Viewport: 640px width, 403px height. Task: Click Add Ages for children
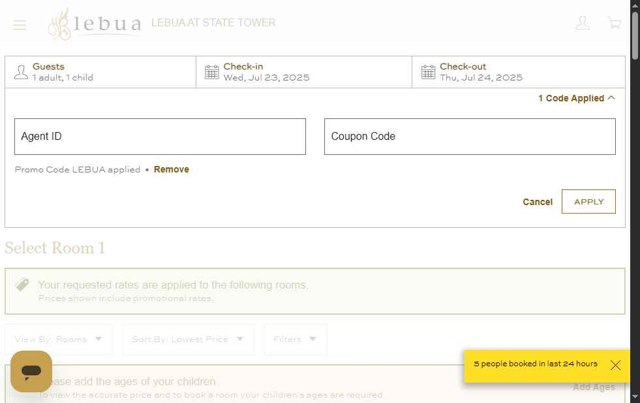tap(594, 387)
